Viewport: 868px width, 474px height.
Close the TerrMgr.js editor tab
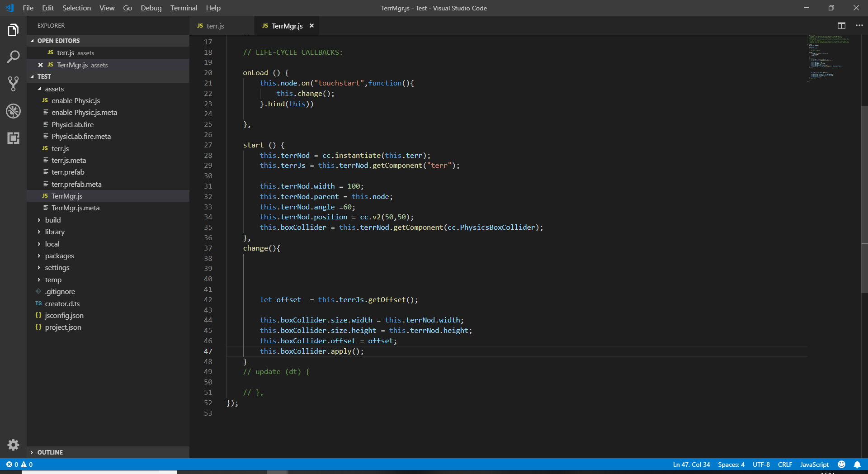pyautogui.click(x=311, y=26)
